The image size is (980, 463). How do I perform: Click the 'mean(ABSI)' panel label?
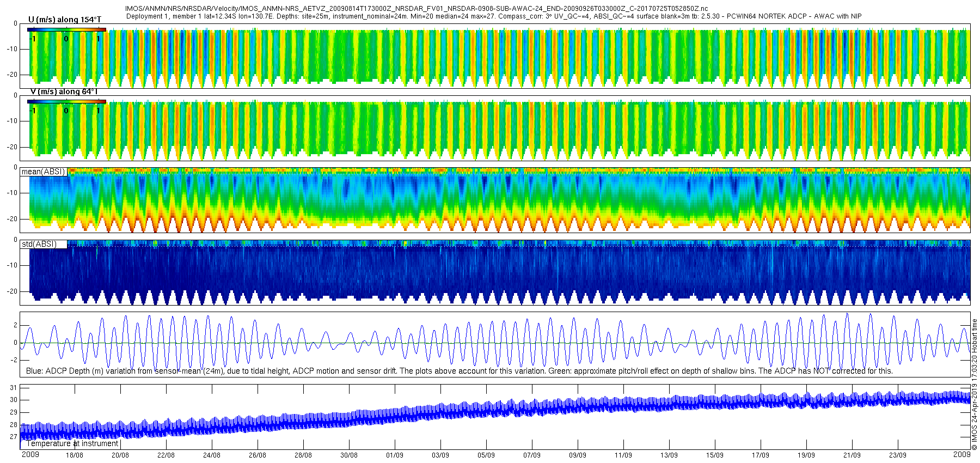tap(44, 172)
